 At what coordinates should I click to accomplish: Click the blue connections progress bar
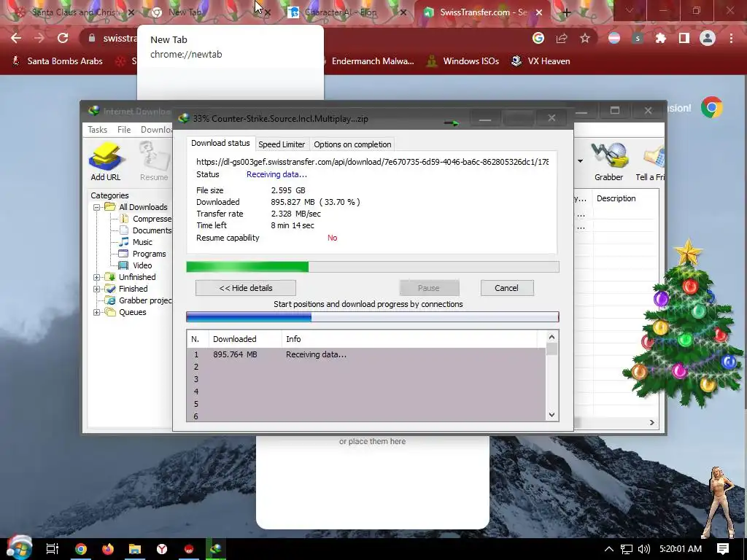point(373,317)
